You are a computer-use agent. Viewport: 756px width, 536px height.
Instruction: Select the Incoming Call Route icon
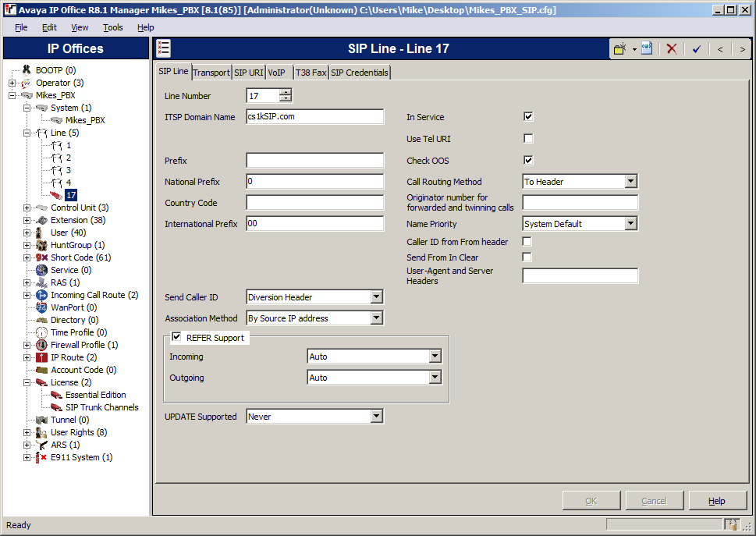(x=42, y=295)
